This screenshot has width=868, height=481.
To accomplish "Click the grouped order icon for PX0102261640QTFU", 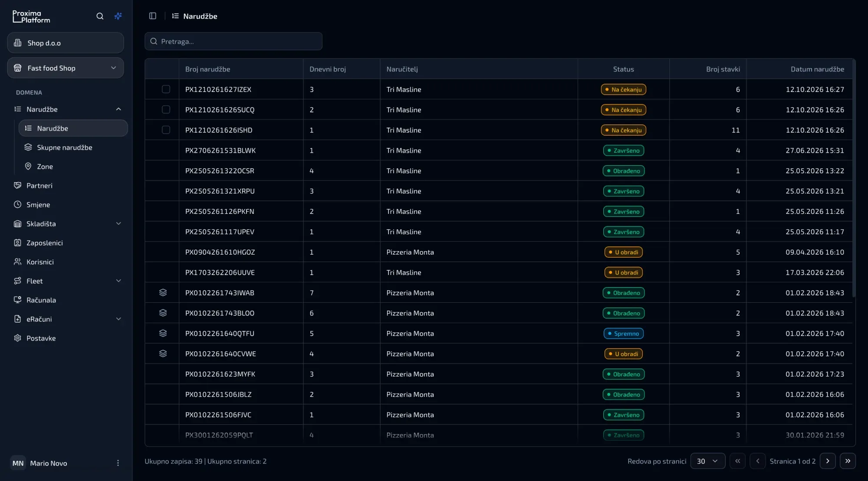I will pos(163,334).
